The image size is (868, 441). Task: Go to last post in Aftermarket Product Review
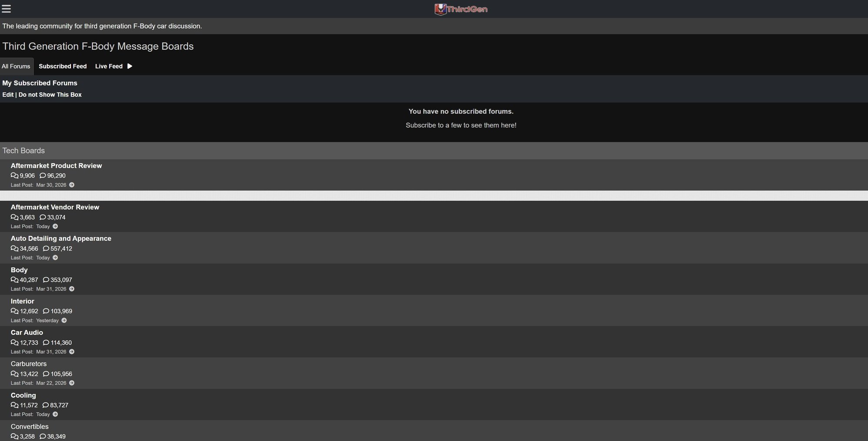[72, 185]
